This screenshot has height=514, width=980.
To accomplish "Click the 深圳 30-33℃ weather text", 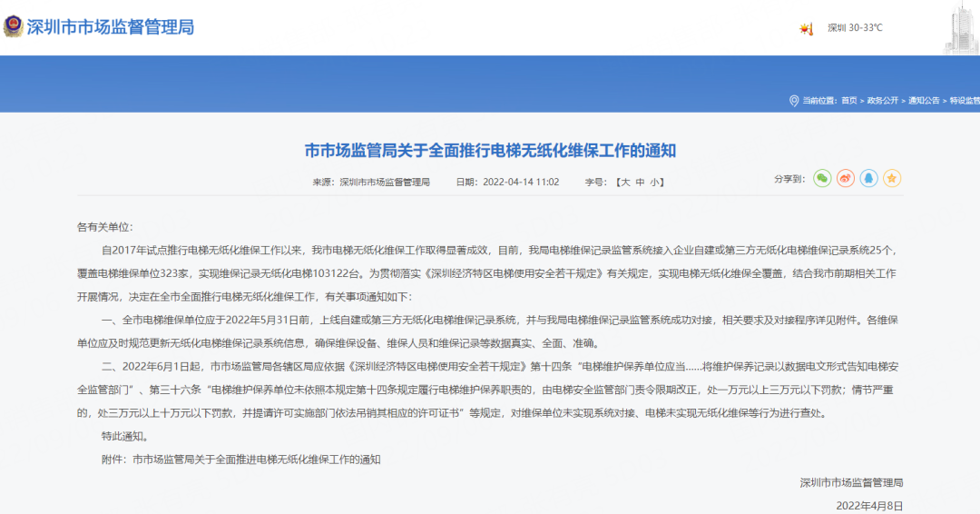I will 855,28.
